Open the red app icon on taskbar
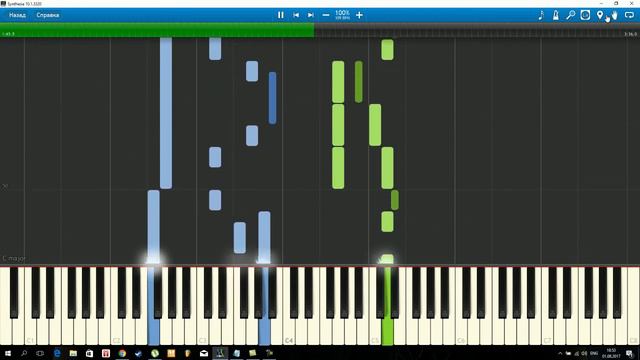Screen dimensions: 640x360 coord(106,353)
